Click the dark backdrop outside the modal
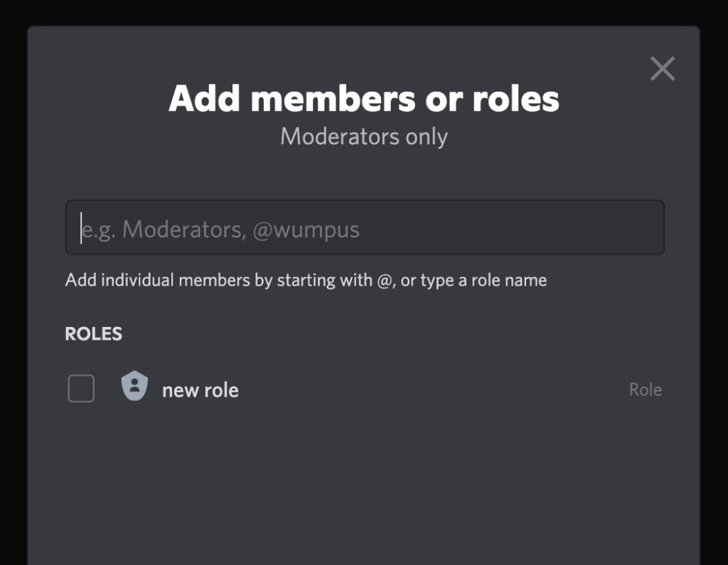Viewport: 728px width, 565px height. (x=12, y=284)
